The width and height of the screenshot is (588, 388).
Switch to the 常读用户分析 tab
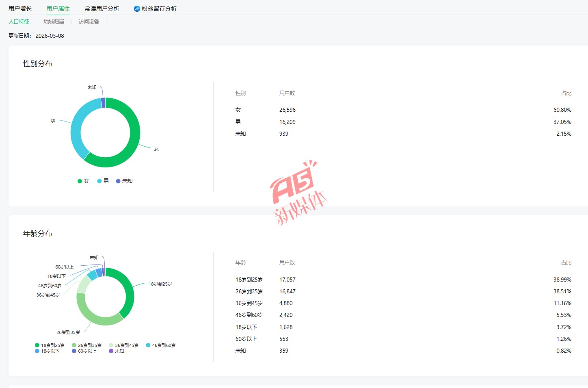click(x=102, y=9)
